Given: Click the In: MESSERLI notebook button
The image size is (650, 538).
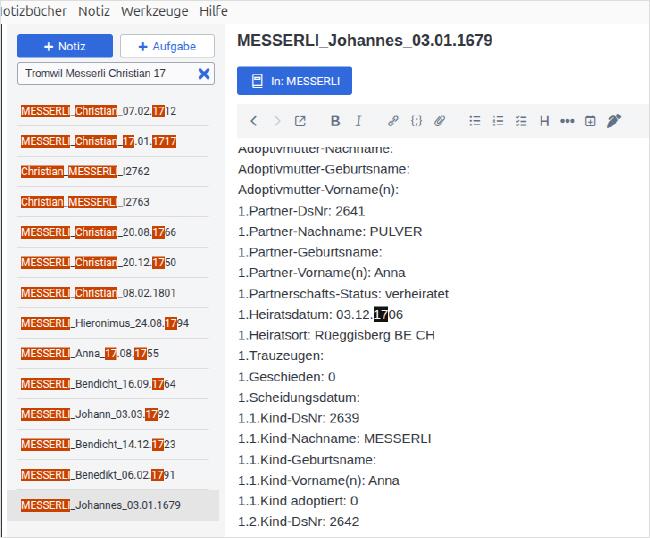Looking at the screenshot, I should 294,81.
